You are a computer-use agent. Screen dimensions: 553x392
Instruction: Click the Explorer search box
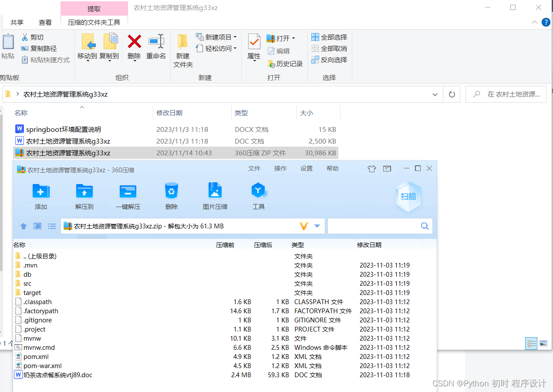(506, 94)
